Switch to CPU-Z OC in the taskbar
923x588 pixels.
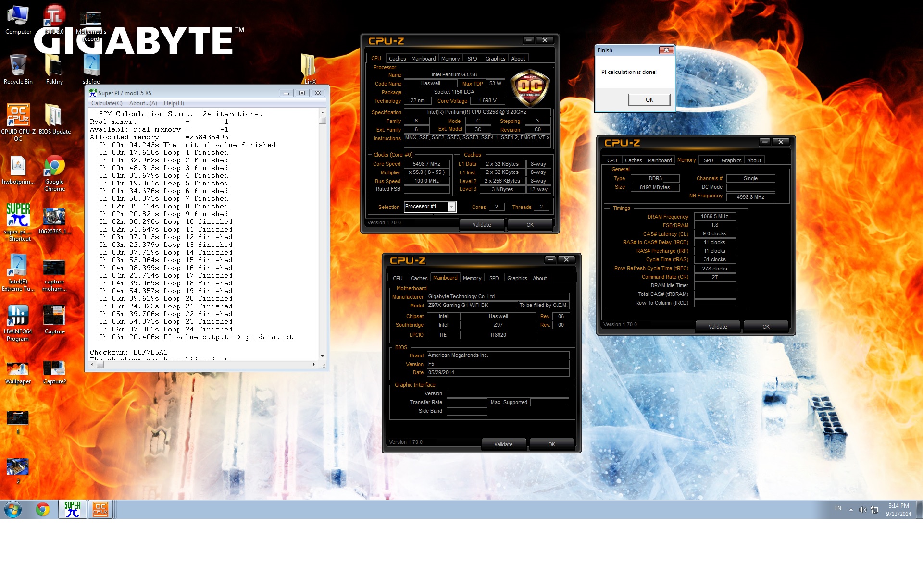click(x=100, y=509)
